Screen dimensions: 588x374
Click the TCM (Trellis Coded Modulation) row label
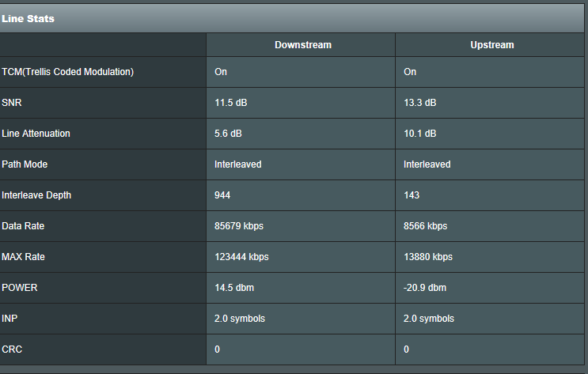pyautogui.click(x=68, y=72)
